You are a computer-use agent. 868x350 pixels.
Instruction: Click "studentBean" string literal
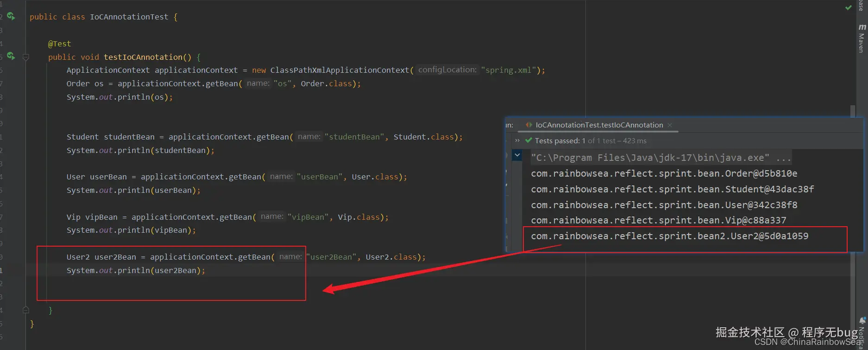(354, 137)
